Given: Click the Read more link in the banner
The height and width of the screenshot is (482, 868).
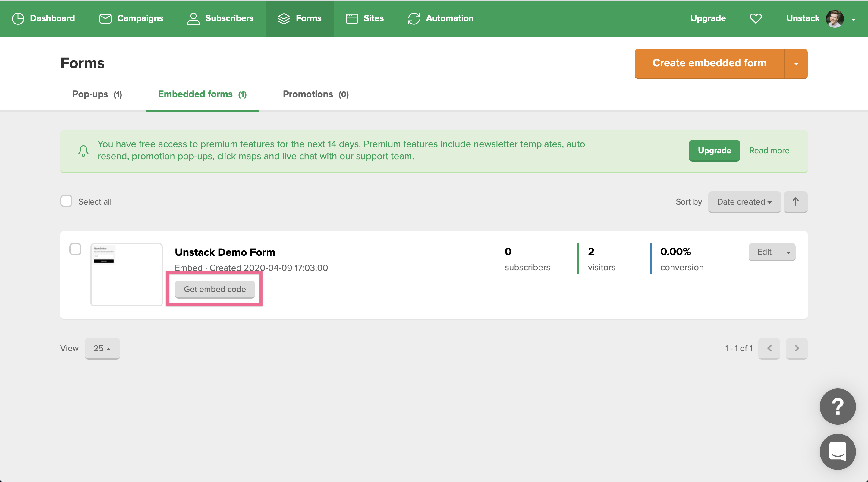Looking at the screenshot, I should [x=769, y=151].
